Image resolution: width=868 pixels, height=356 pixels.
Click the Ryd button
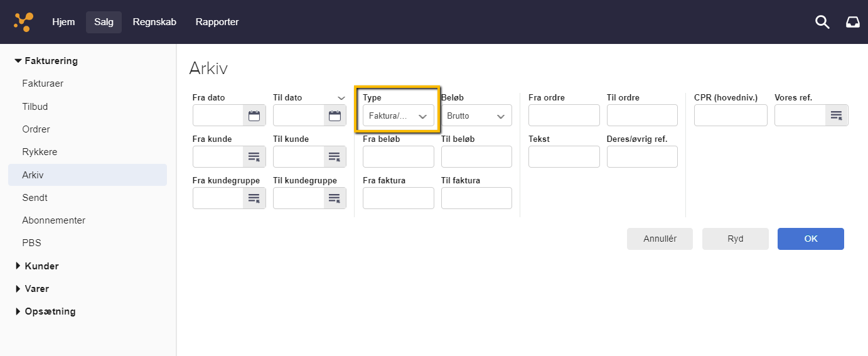[x=735, y=239]
